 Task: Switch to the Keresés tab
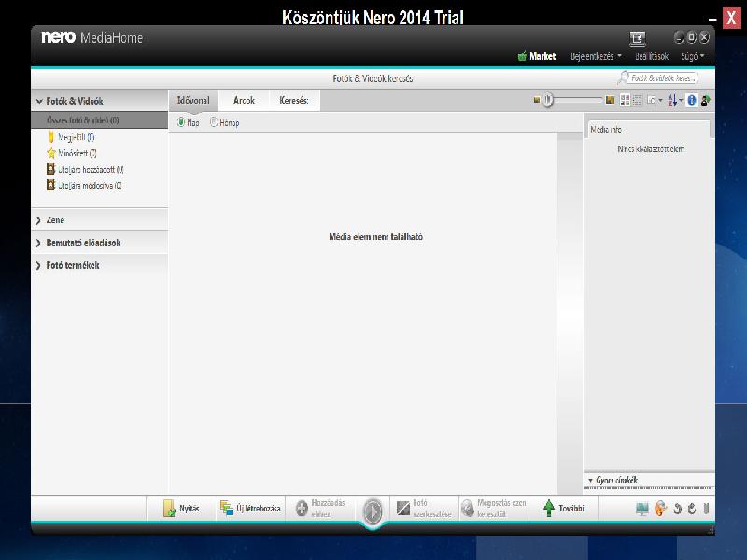(x=294, y=101)
